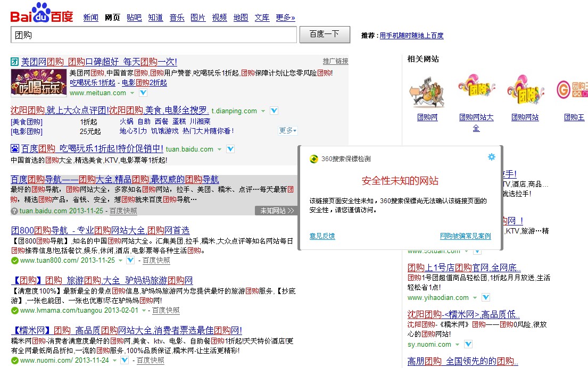Viewport: 588px width, 368px height.
Task: Click the 未知网站 >> security badge
Action: click(277, 211)
